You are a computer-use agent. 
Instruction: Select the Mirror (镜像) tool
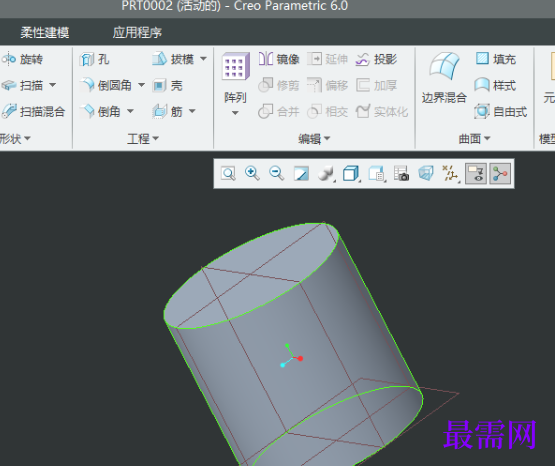point(279,59)
